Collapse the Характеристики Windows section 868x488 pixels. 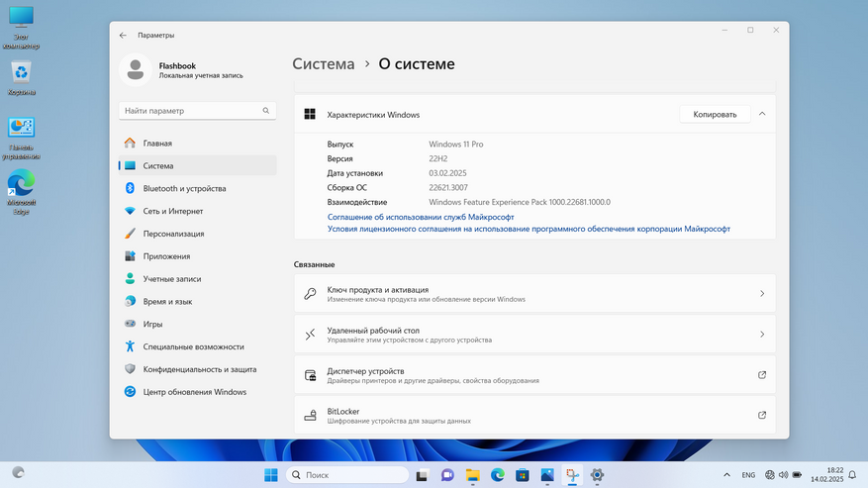click(x=761, y=114)
